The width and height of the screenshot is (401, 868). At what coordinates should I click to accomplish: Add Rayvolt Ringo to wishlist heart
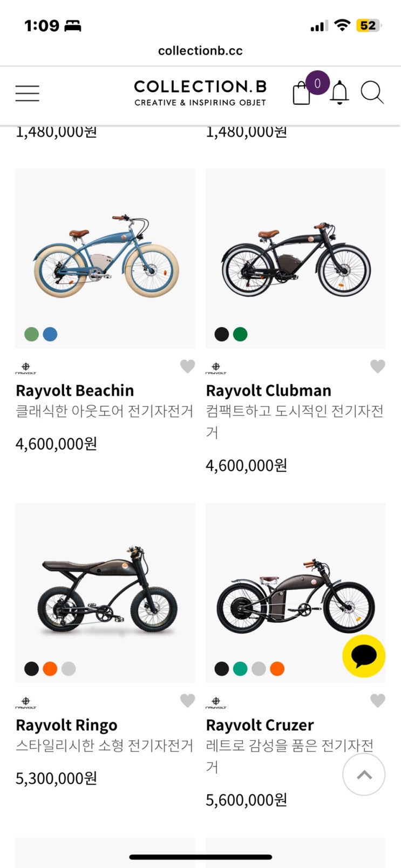[x=187, y=701]
